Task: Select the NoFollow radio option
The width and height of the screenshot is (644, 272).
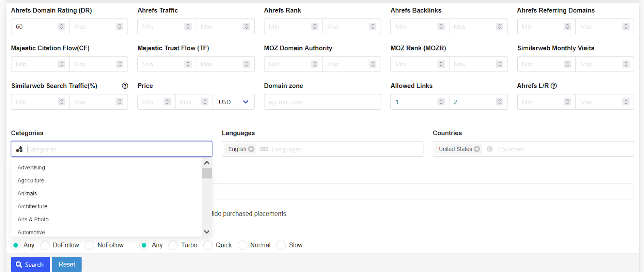Action: 90,245
